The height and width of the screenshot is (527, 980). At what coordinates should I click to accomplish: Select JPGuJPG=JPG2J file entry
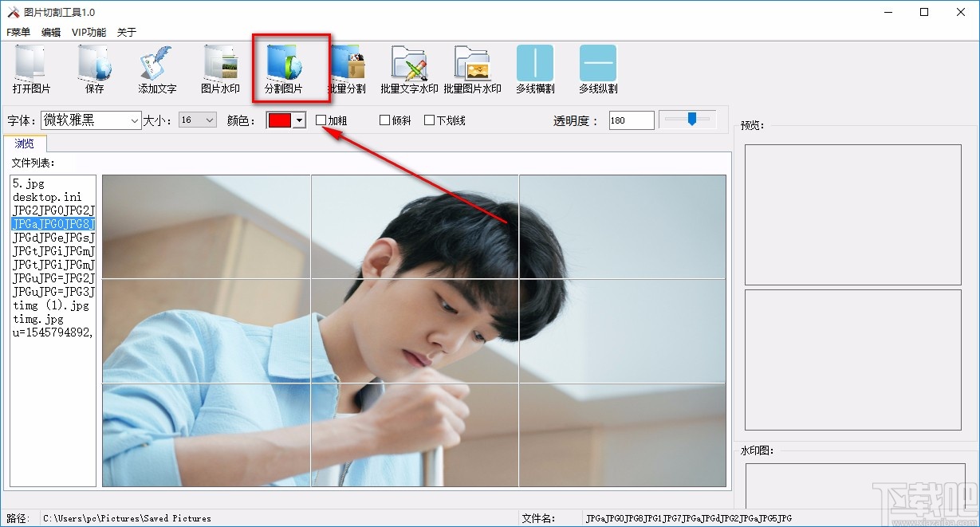tap(53, 278)
